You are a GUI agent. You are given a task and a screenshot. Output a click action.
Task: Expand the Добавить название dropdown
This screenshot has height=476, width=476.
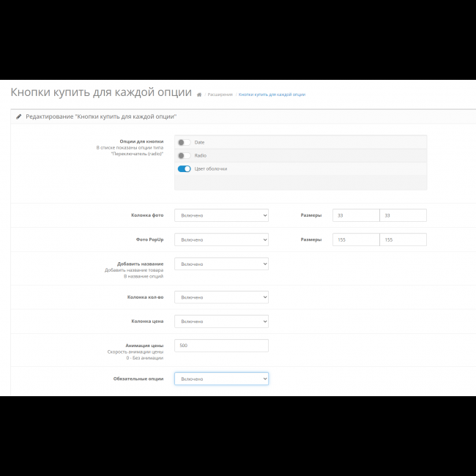(221, 264)
